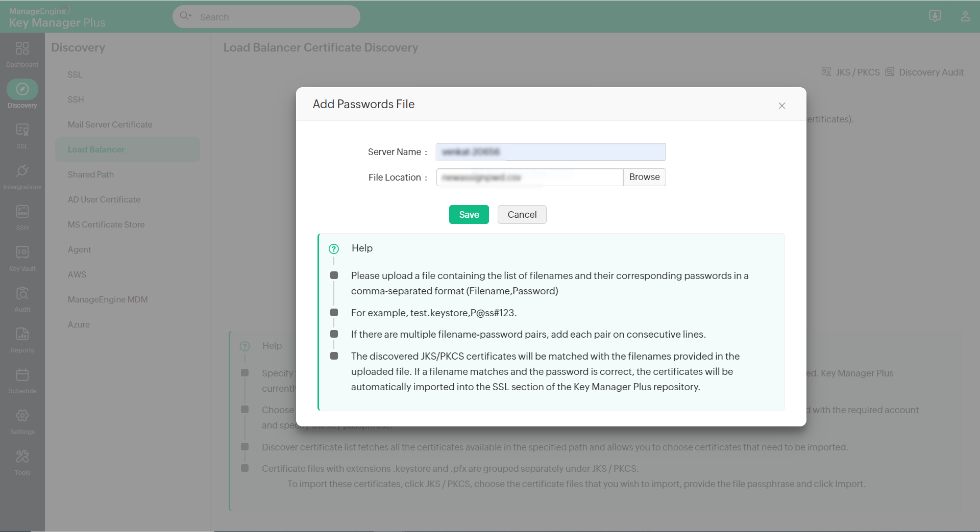Open the user profile icon top right

965,16
